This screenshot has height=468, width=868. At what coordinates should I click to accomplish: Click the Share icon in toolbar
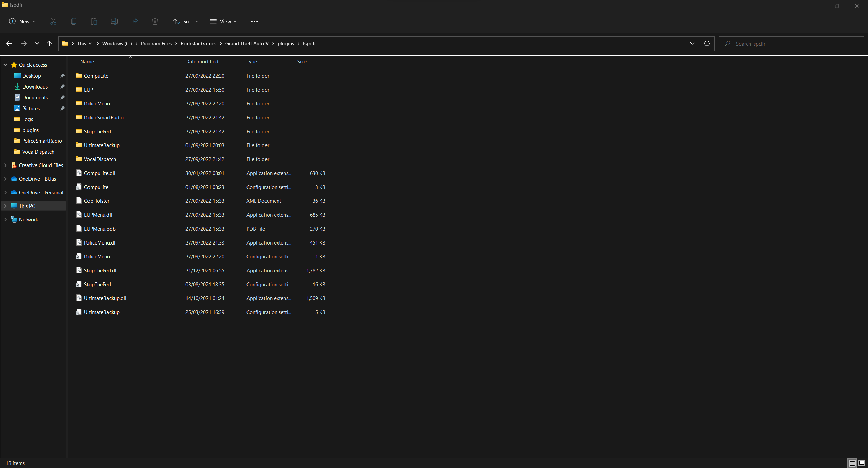click(x=135, y=21)
